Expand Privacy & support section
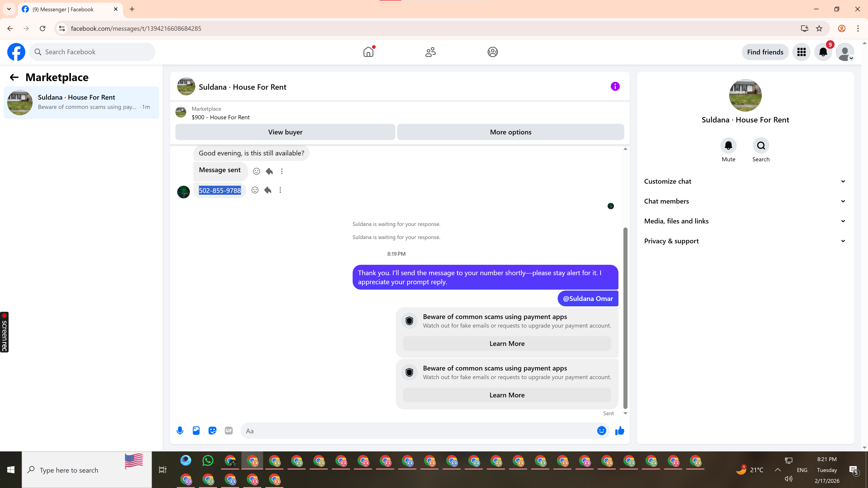Viewport: 868px width, 488px height. (x=745, y=241)
